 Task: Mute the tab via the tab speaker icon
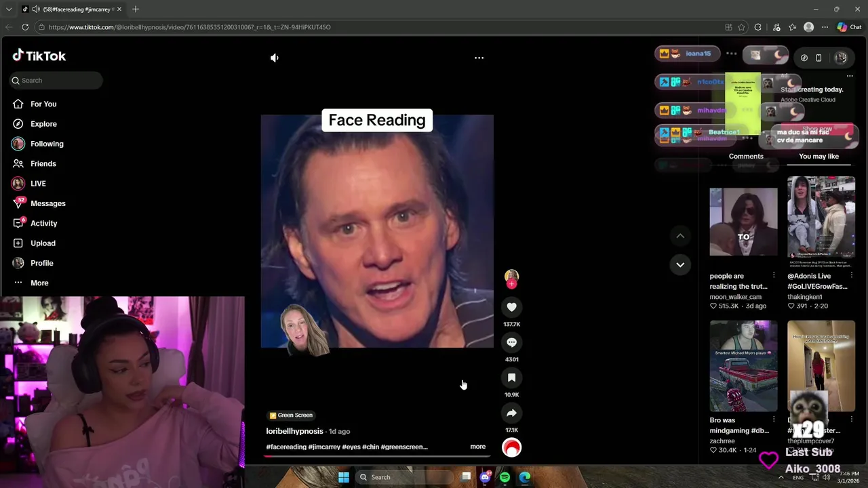(35, 9)
